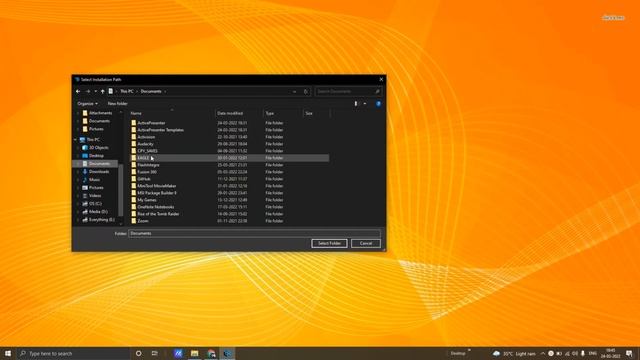Image resolution: width=640 pixels, height=360 pixels.
Task: Select the GitHub folder
Action: (x=144, y=179)
